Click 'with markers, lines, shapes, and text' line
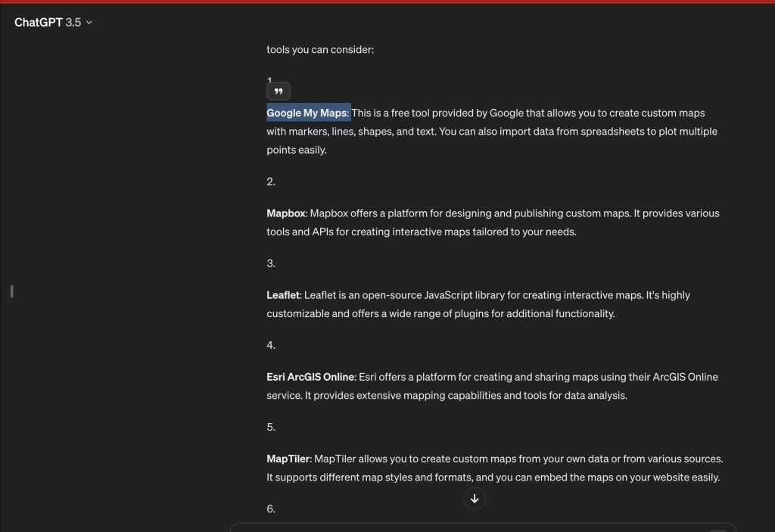Screen dimensions: 775x532 [x=492, y=132]
